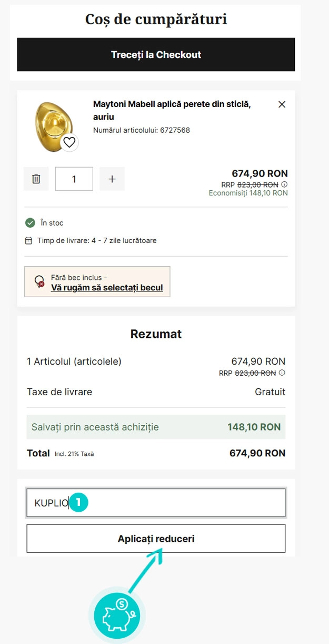The width and height of the screenshot is (329, 644).
Task: Click RRP info icon in Rezumat section
Action: [282, 373]
